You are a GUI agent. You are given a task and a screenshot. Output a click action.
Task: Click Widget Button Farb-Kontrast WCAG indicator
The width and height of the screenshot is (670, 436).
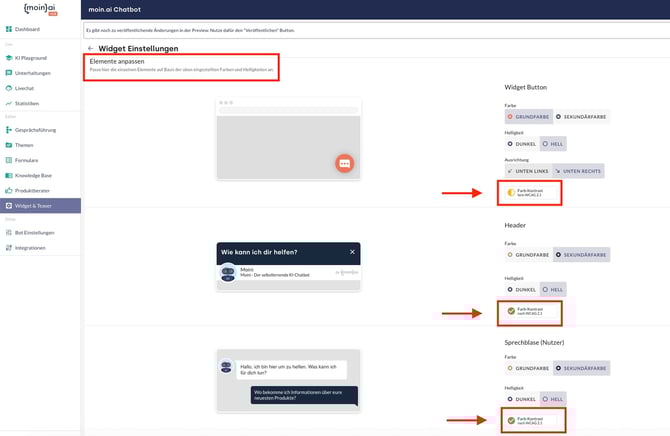pyautogui.click(x=530, y=193)
